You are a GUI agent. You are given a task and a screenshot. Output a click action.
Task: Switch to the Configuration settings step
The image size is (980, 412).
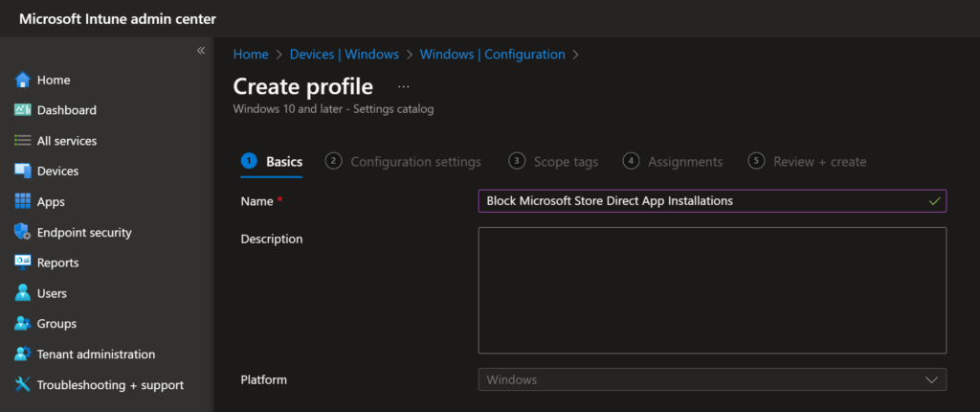[404, 162]
